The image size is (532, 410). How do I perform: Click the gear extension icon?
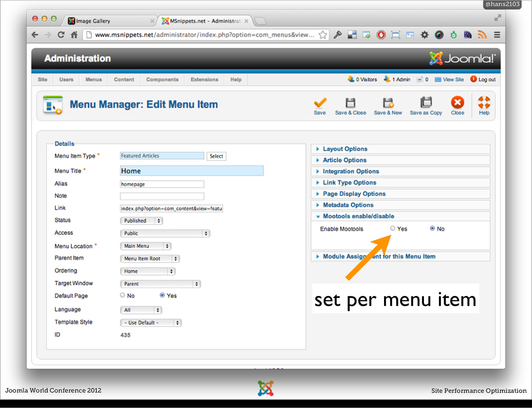[x=425, y=35]
